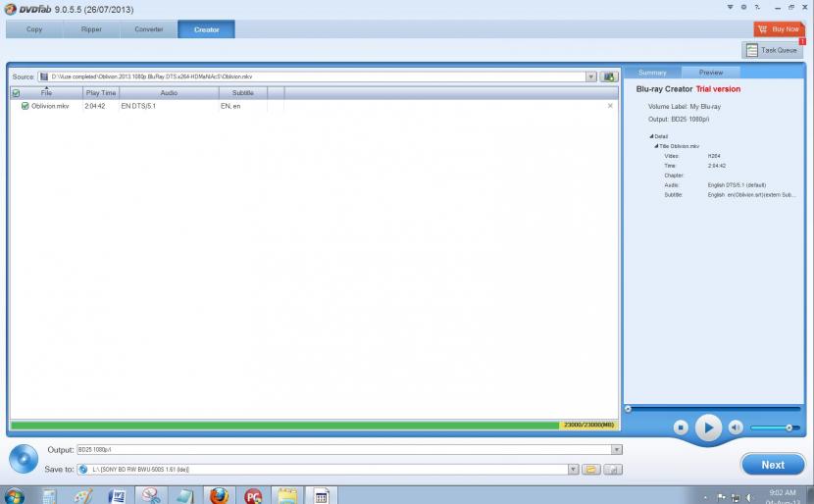Play the preview video
Image resolution: width=814 pixels, height=504 pixels.
708,428
